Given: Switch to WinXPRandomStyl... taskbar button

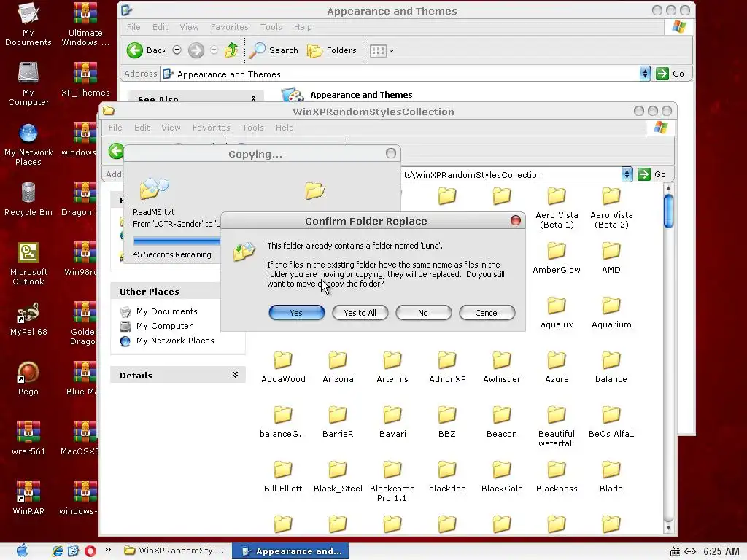Looking at the screenshot, I should click(x=174, y=551).
